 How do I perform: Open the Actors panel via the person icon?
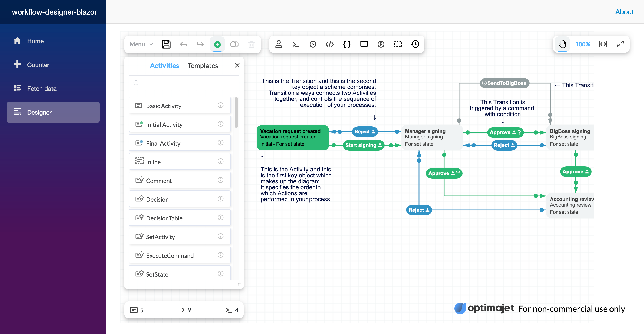[279, 44]
